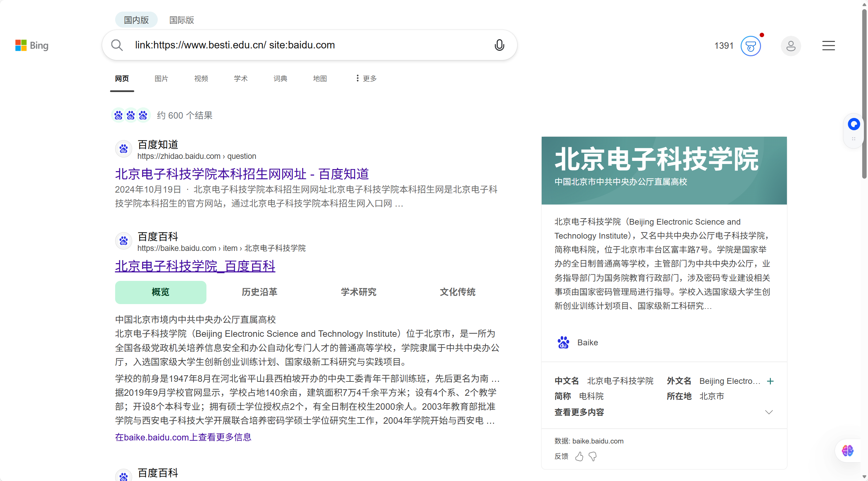Open the 更多 search categories dropdown

[366, 78]
